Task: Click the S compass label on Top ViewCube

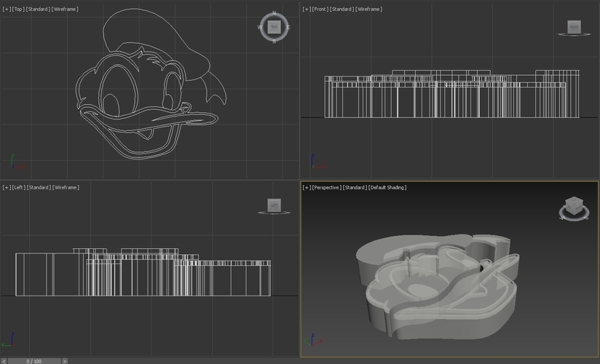Action: 274,41
